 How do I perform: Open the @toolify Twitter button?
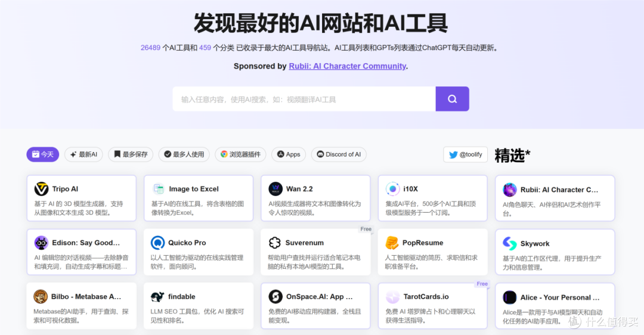tap(465, 155)
